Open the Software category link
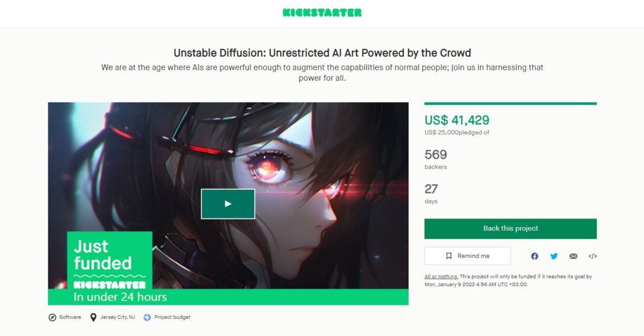The image size is (644, 336). coord(70,317)
